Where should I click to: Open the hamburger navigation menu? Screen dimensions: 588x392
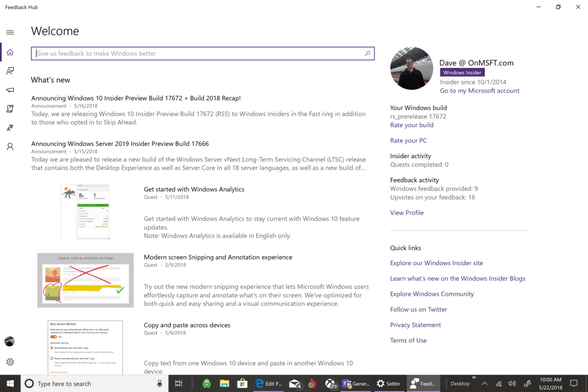tap(10, 32)
